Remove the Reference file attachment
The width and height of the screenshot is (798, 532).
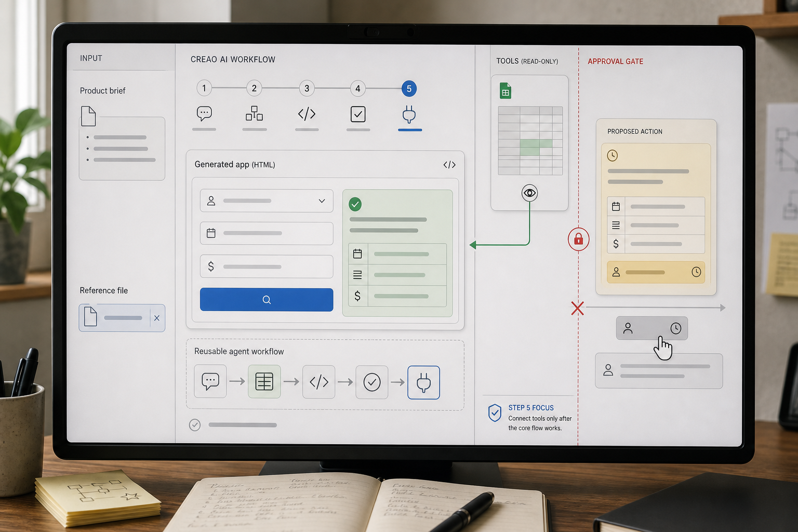click(157, 318)
